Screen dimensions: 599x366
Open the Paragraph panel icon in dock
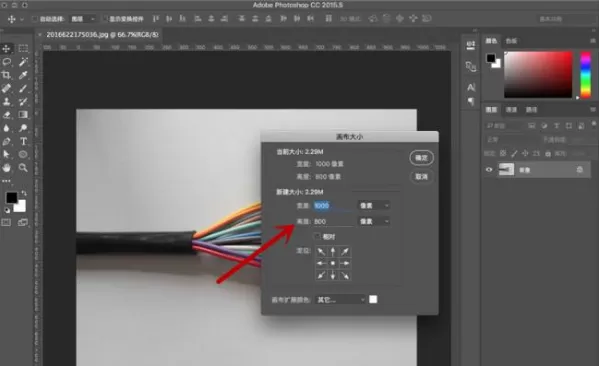coord(471,102)
